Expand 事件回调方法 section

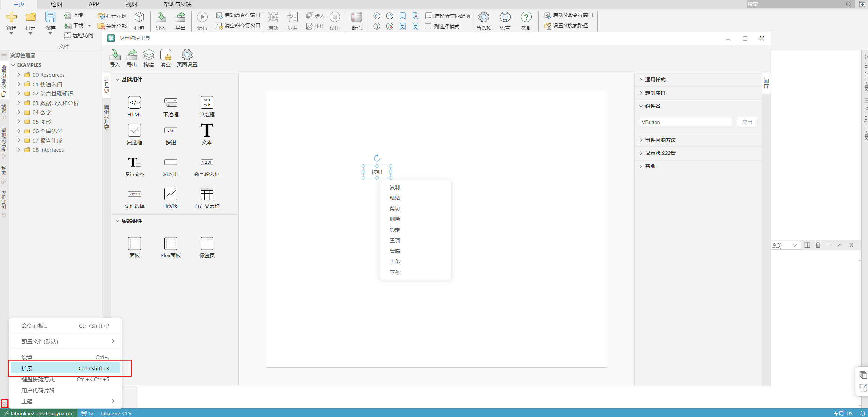click(x=660, y=140)
